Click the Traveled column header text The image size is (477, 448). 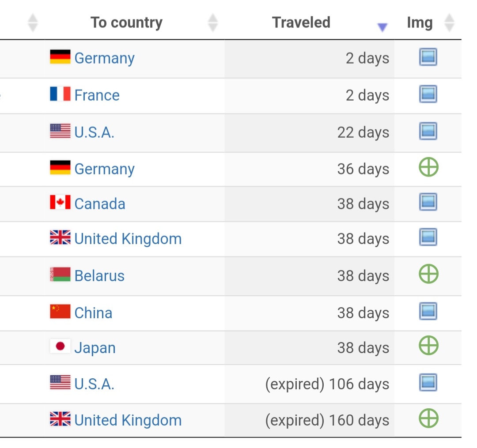[301, 23]
